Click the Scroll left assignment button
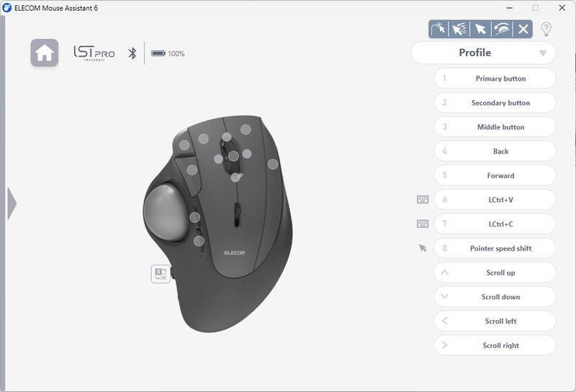The image size is (576, 392). point(495,321)
